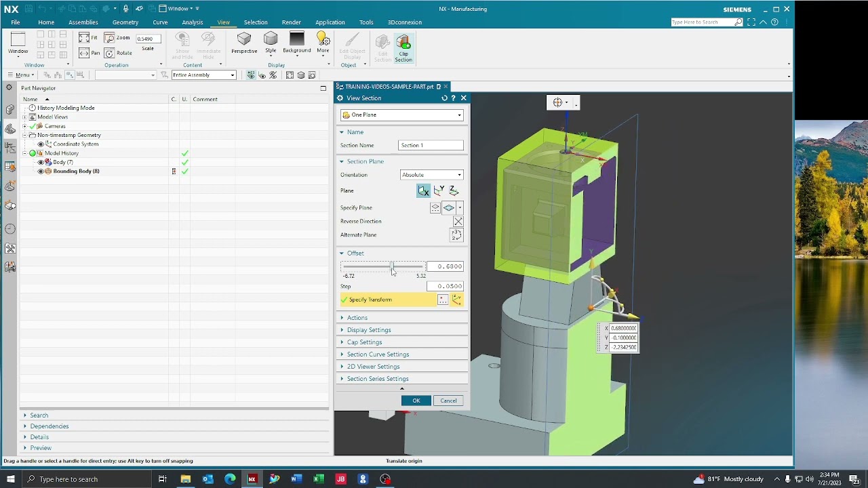The height and width of the screenshot is (488, 868).
Task: Click the Alternate Plane icon
Action: pos(456,235)
